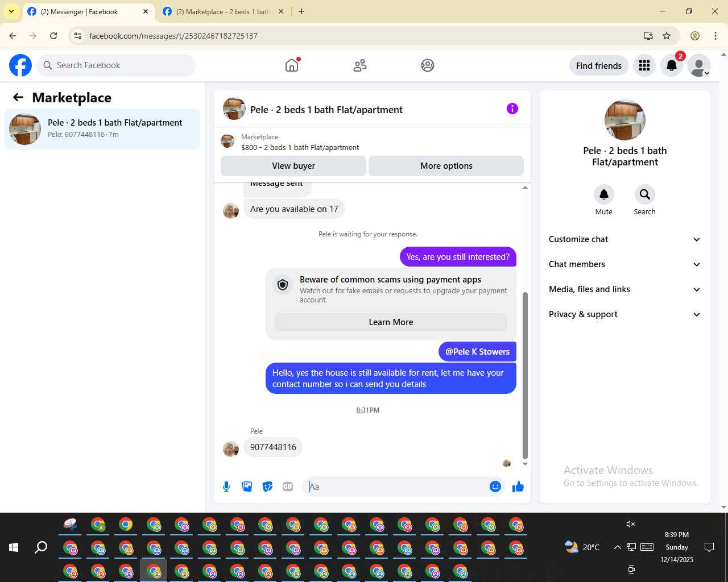Show hidden system tray icons
Image resolution: width=728 pixels, height=582 pixels.
coord(617,547)
